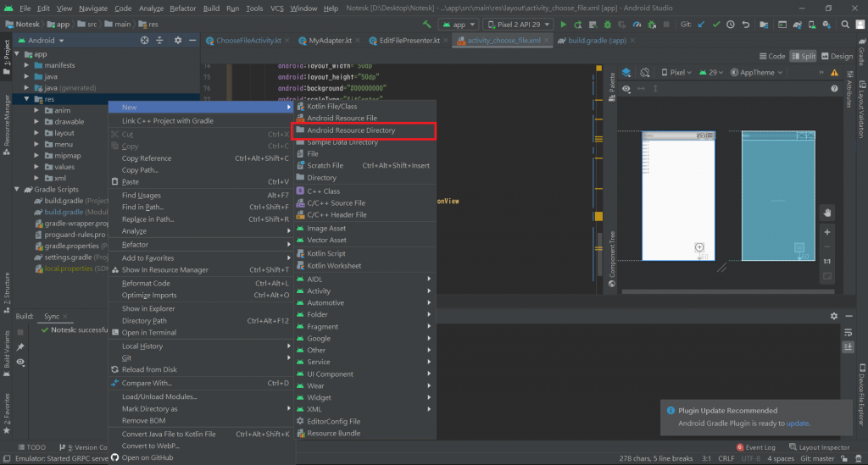The height and width of the screenshot is (465, 868).
Task: Collapse the res folder in project tree
Action: pyautogui.click(x=26, y=99)
